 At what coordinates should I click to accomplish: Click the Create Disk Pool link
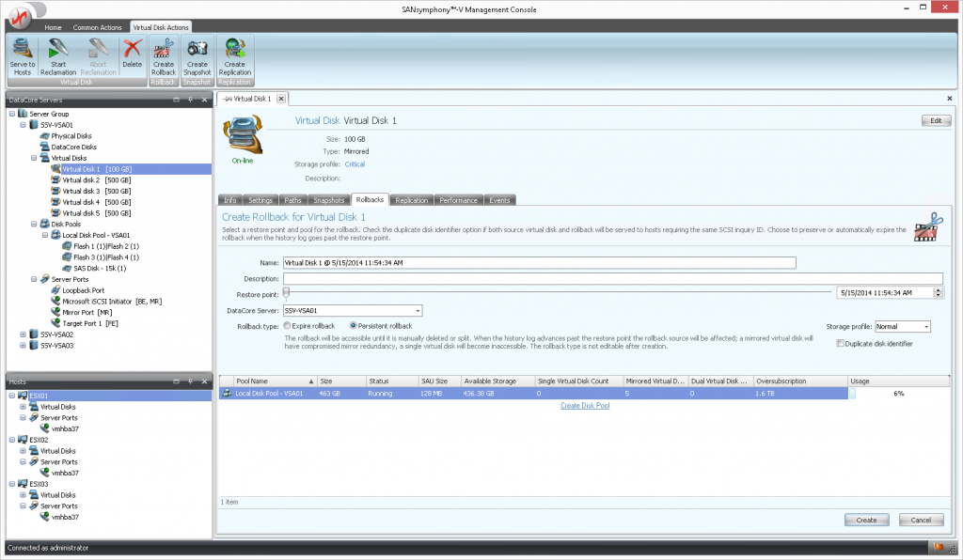(x=585, y=406)
